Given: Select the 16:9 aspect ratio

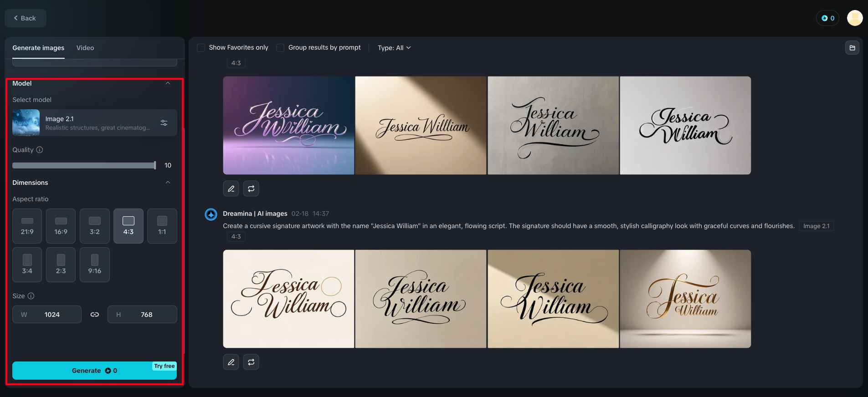Looking at the screenshot, I should pyautogui.click(x=61, y=226).
